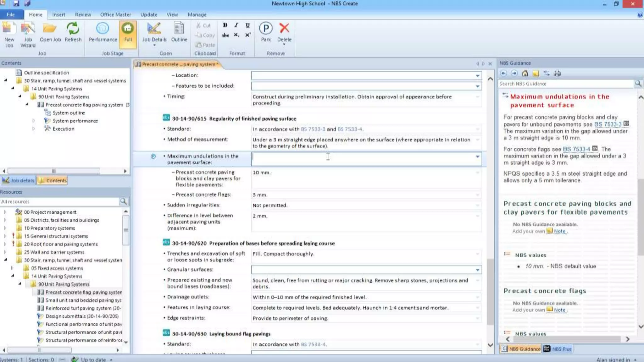Open the BS 7533-4 guidance link

576,149
